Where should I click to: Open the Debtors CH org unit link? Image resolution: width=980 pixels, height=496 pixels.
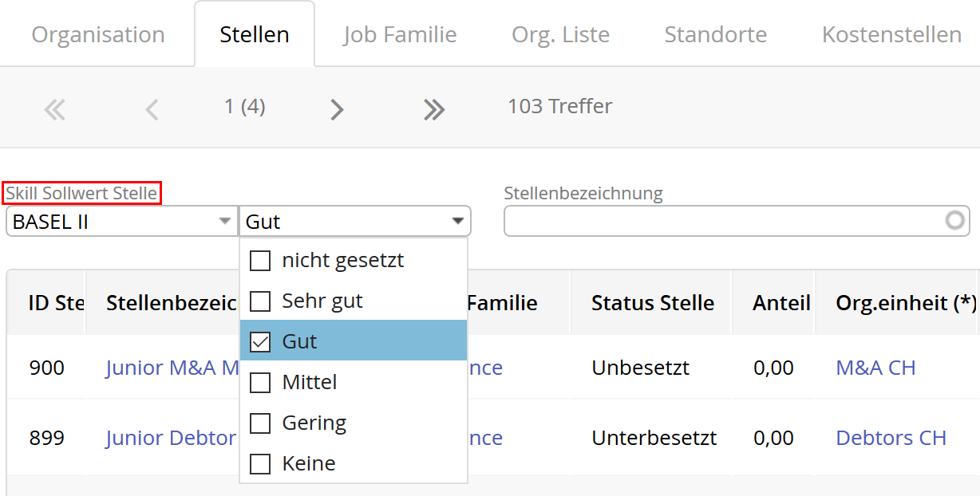click(891, 438)
